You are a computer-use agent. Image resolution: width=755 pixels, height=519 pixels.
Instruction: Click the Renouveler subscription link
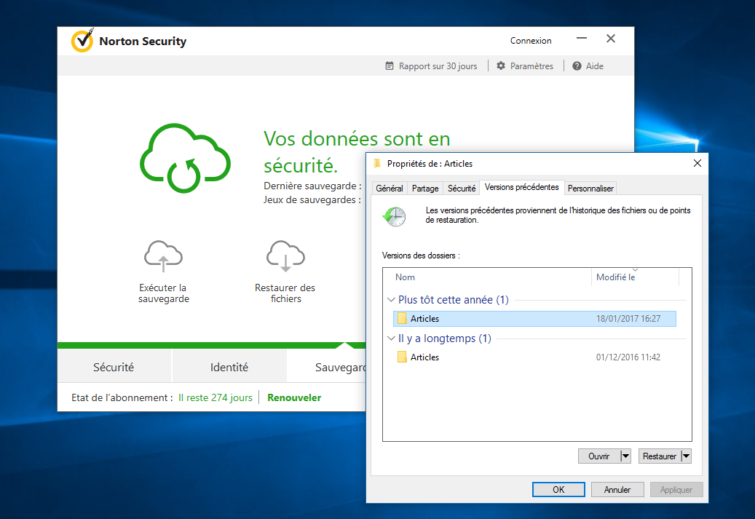pos(294,398)
